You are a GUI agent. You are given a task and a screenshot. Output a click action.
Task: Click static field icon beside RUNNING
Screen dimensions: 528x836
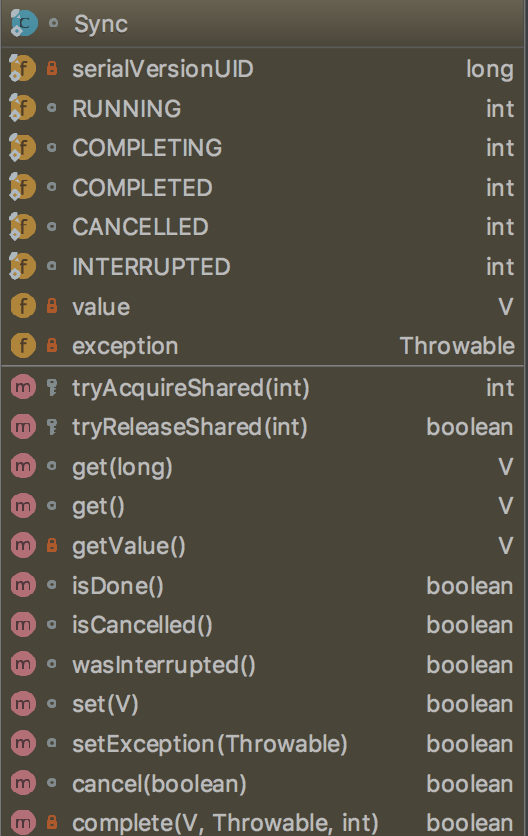click(23, 108)
